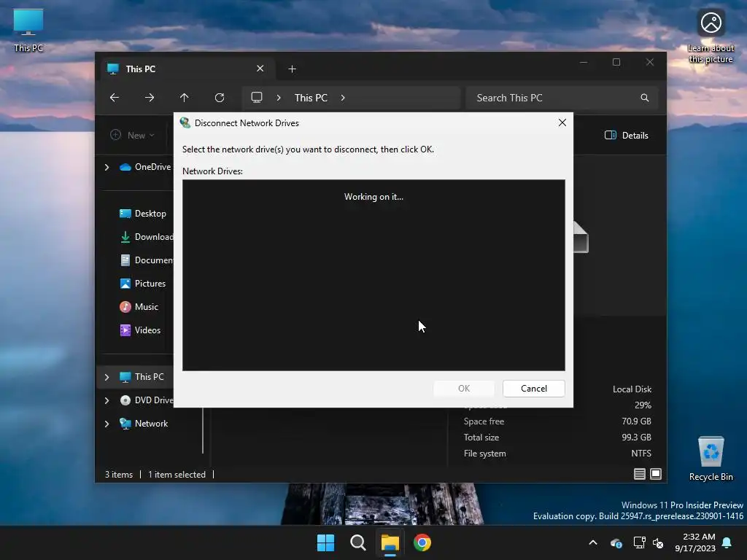
Task: Select This PC desktop icon
Action: pyautogui.click(x=28, y=31)
